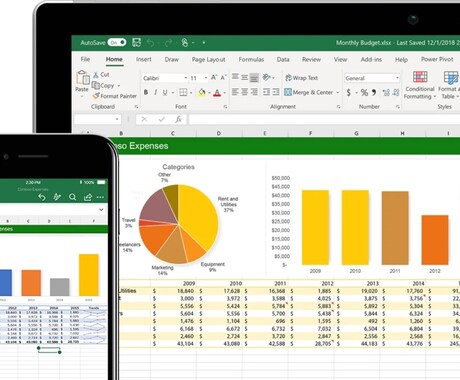Decrease font size with the small A icon
Viewport: 460px width, 380px height.
(x=223, y=78)
